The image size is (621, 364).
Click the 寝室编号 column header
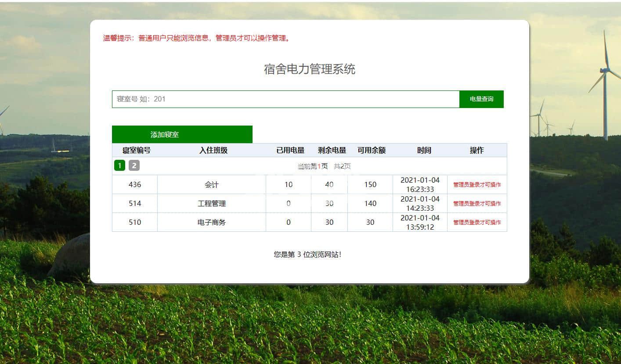pyautogui.click(x=136, y=150)
